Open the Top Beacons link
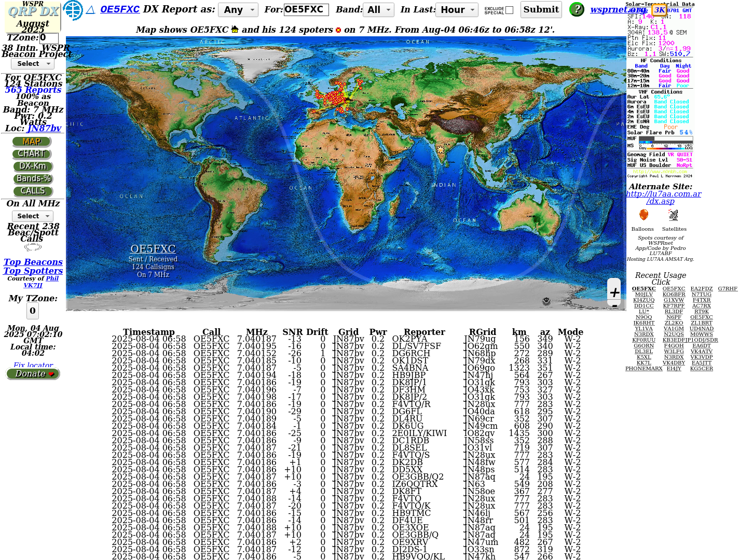Image resolution: width=739 pixels, height=560 pixels. 33,262
